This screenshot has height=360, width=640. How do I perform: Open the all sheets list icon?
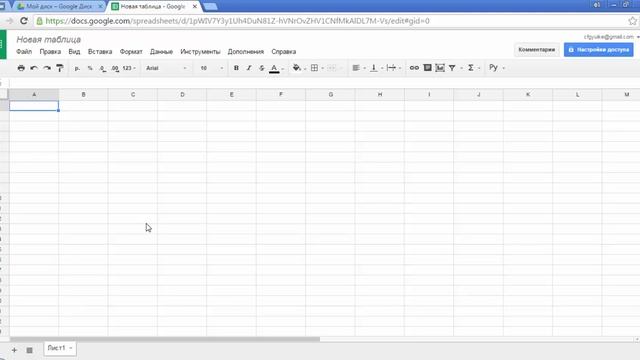[x=29, y=350]
